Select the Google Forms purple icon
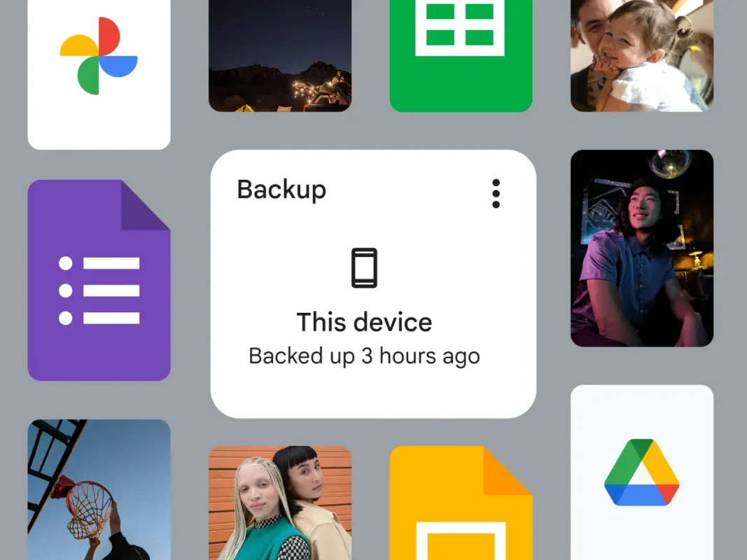The height and width of the screenshot is (560, 747). coord(99,280)
